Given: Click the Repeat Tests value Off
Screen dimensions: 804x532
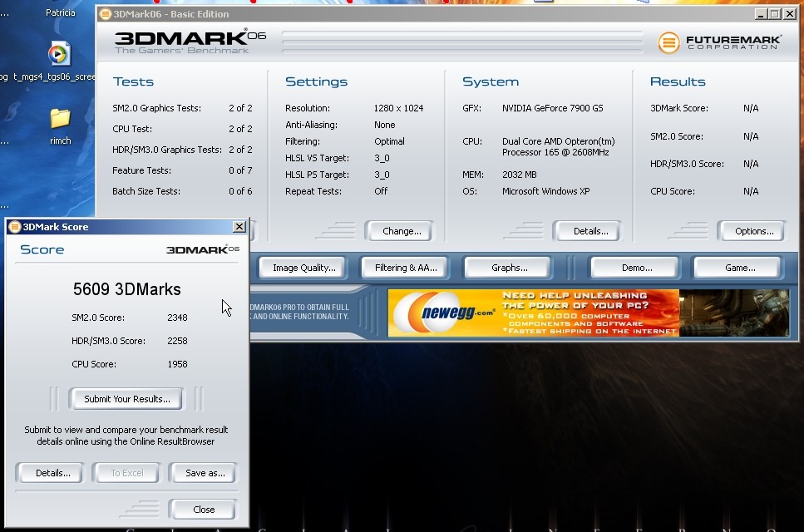Looking at the screenshot, I should coord(381,191).
